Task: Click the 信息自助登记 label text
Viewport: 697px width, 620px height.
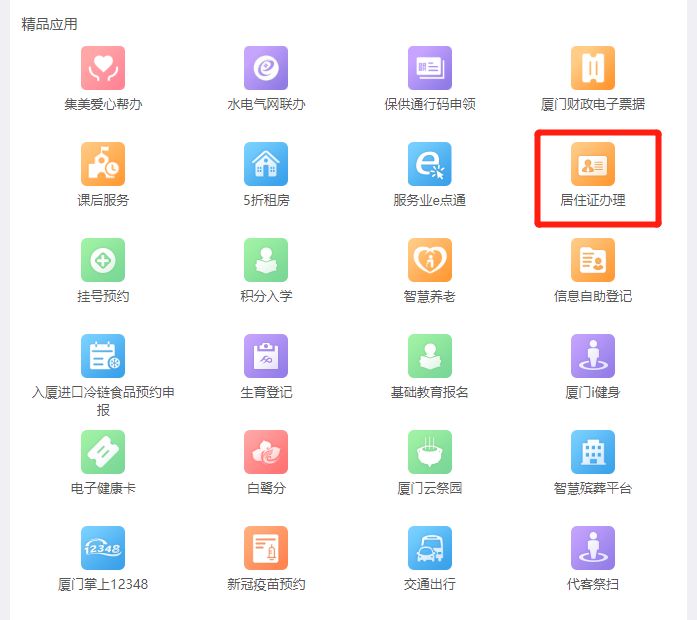Action: click(593, 296)
